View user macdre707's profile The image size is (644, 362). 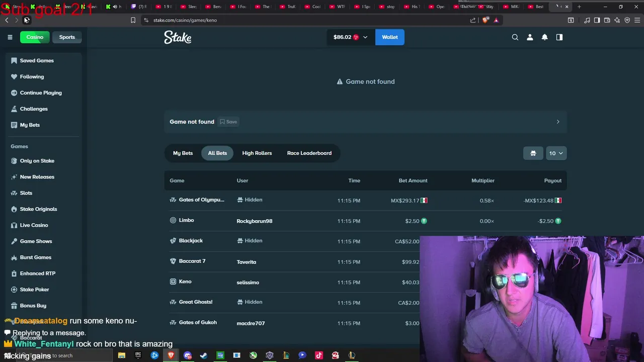click(251, 323)
